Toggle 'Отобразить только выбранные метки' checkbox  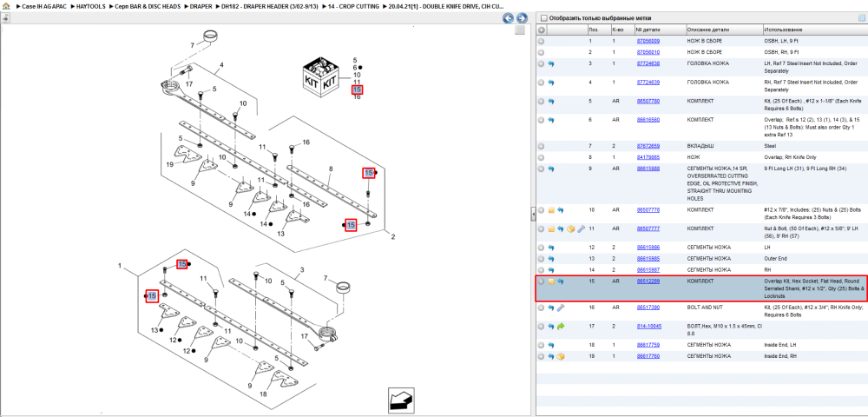[543, 17]
